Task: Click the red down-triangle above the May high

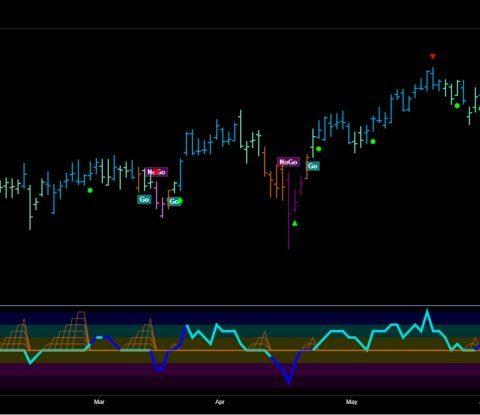Action: pos(433,56)
